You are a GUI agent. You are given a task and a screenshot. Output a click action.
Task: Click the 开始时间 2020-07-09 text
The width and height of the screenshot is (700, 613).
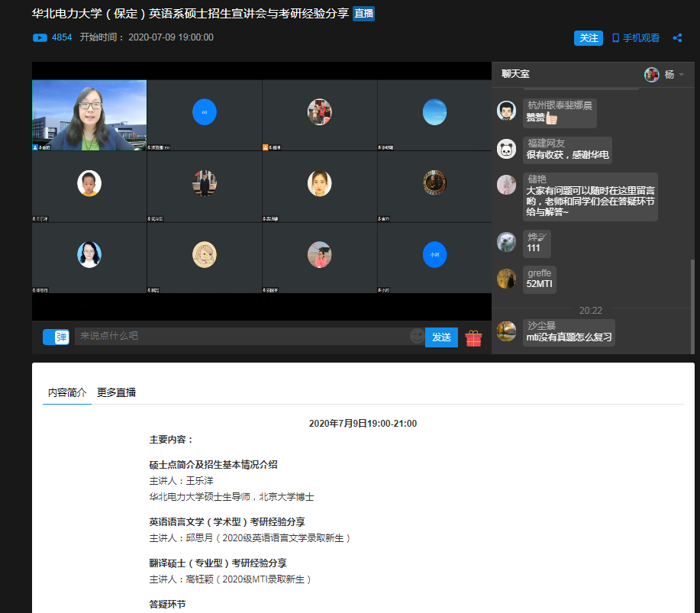(x=147, y=37)
